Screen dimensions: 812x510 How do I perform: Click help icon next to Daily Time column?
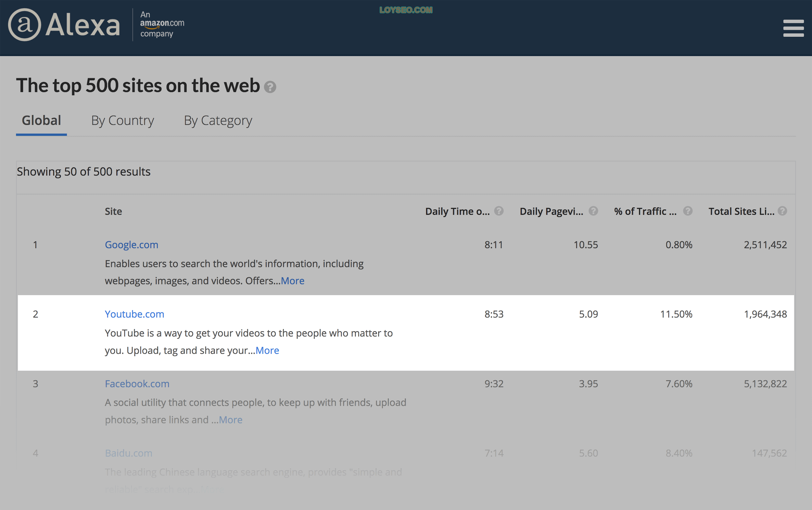[499, 211]
